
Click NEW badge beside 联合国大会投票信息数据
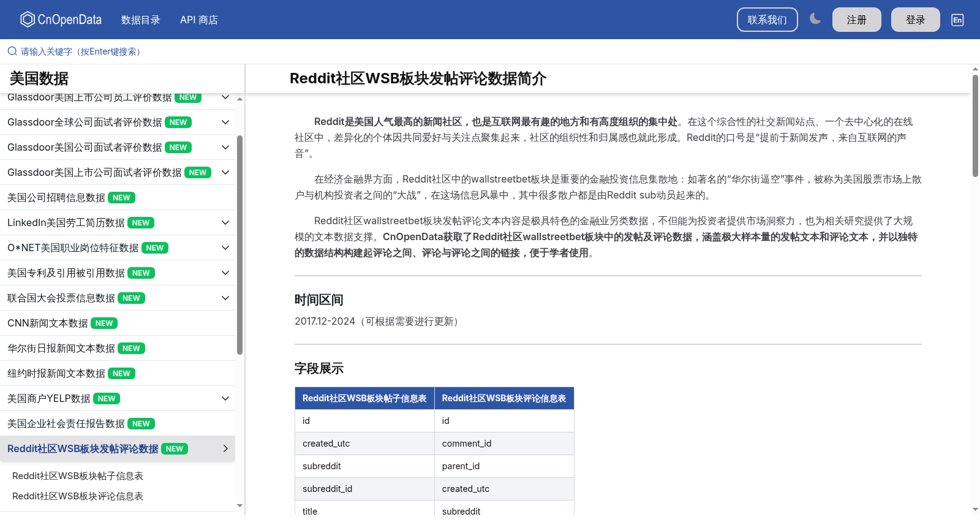(x=131, y=298)
